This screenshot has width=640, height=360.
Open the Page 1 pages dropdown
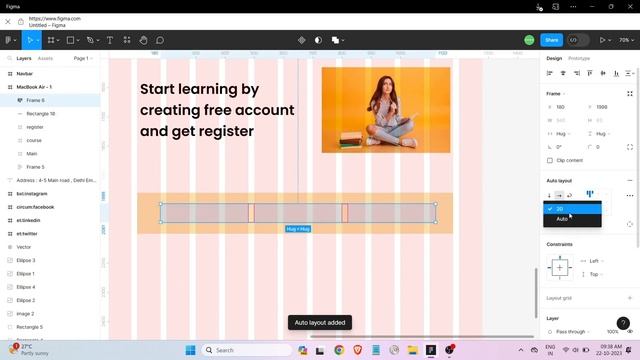point(83,58)
